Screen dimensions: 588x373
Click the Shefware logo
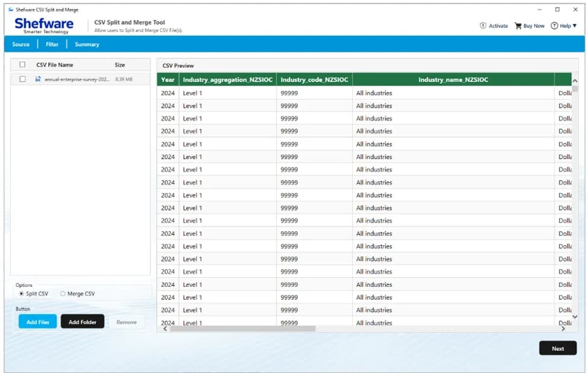[44, 25]
